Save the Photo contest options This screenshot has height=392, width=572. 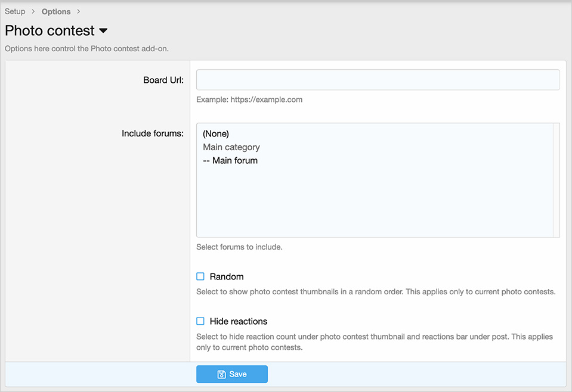[232, 374]
